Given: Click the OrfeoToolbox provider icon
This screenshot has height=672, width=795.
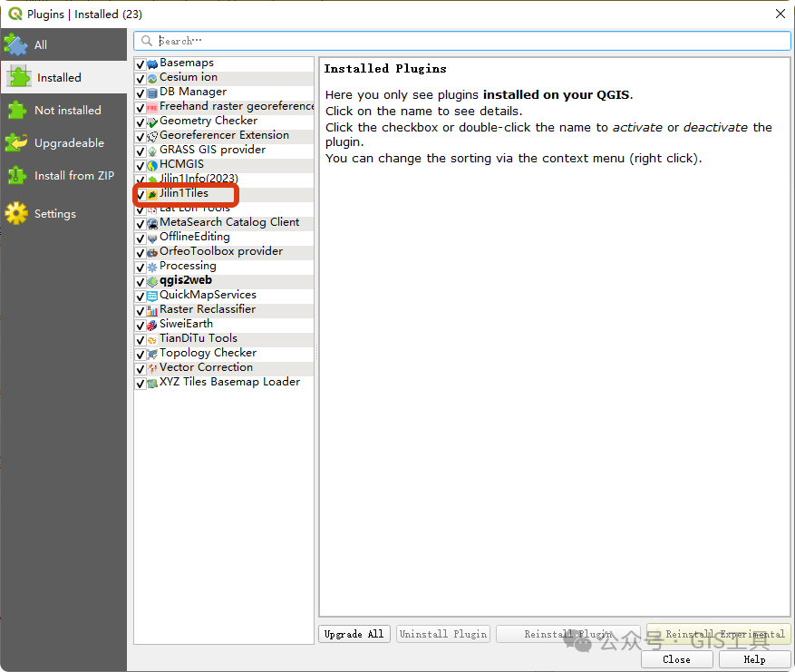Looking at the screenshot, I should (x=152, y=253).
